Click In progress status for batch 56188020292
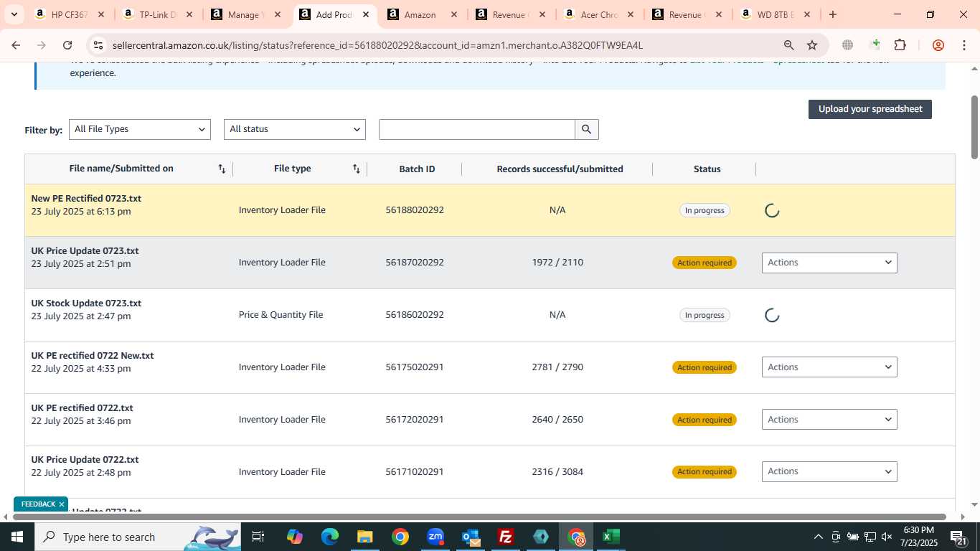Image resolution: width=980 pixels, height=551 pixels. (x=705, y=210)
